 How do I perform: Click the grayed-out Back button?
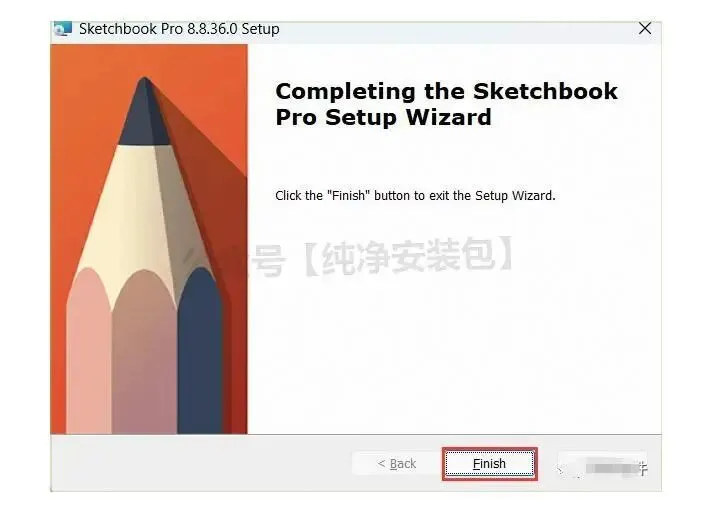pos(397,463)
